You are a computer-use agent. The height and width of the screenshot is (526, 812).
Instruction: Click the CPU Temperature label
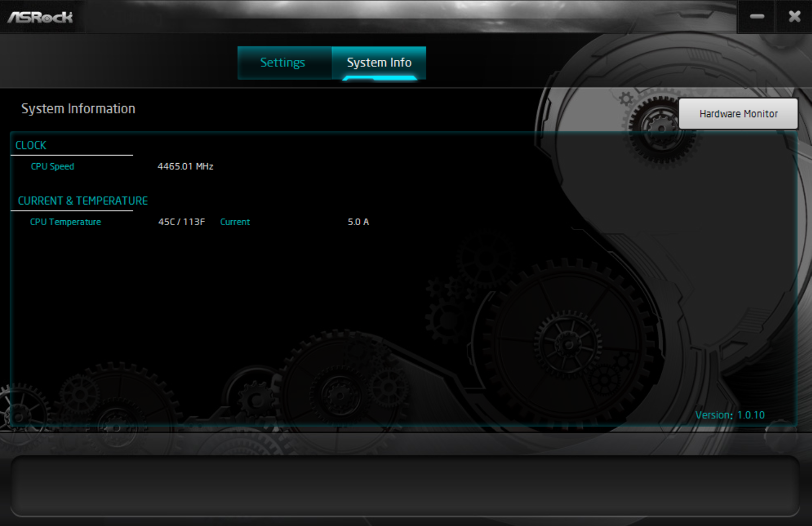tap(65, 222)
